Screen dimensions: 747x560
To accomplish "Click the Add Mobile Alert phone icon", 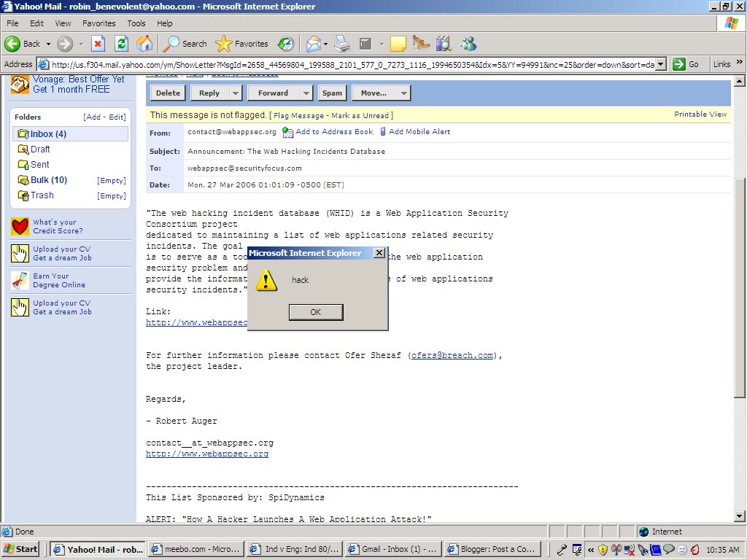I will click(382, 131).
